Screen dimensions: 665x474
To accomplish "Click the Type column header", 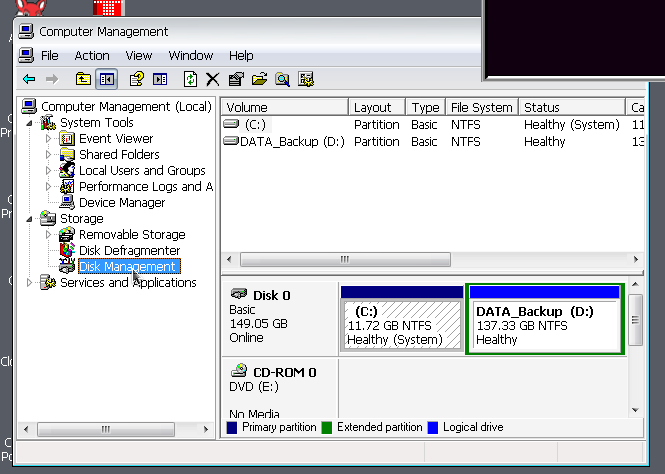I will point(425,107).
